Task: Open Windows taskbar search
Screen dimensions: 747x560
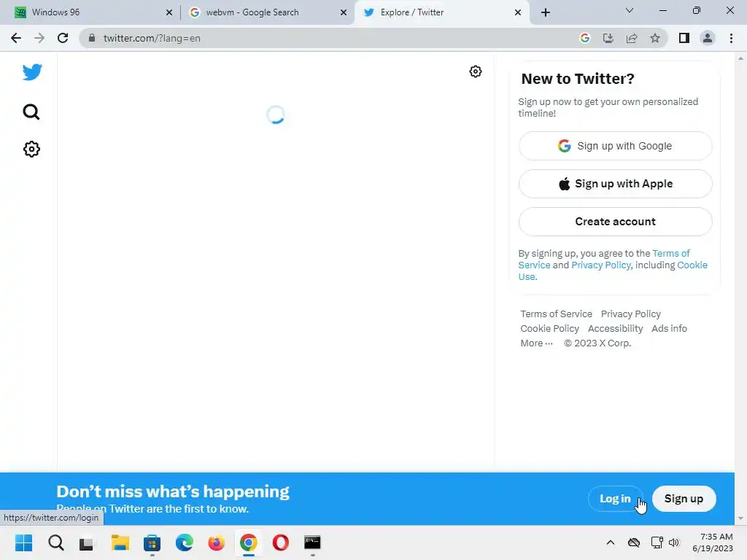Action: point(55,542)
